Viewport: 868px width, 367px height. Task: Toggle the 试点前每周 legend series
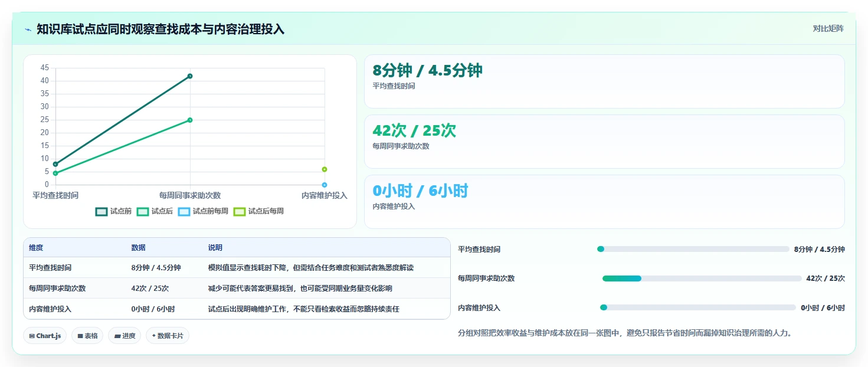pyautogui.click(x=204, y=211)
